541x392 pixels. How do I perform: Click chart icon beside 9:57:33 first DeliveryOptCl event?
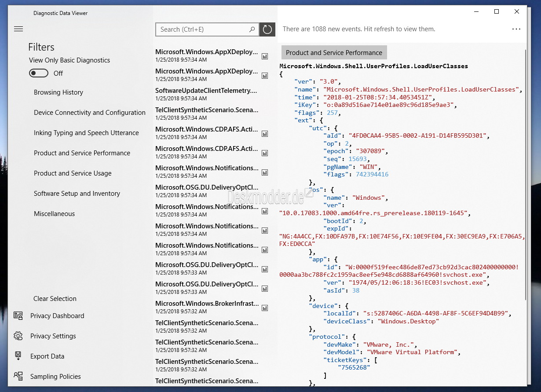[265, 269]
